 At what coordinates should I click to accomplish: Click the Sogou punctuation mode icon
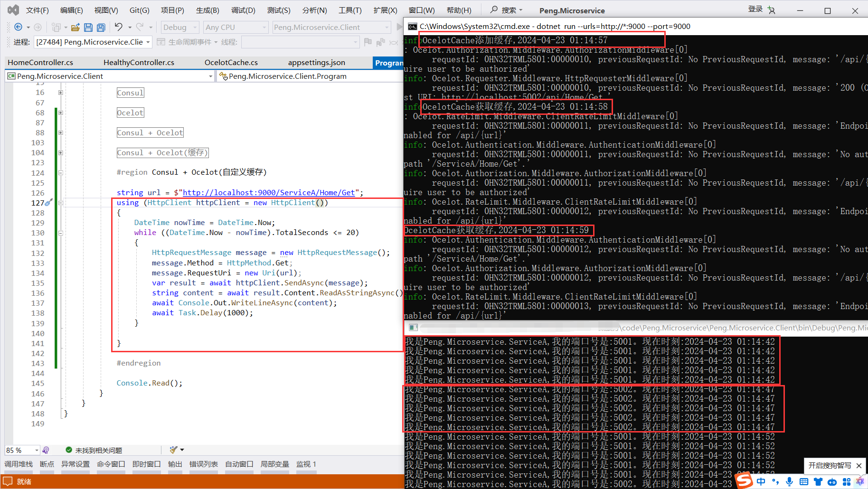click(775, 482)
